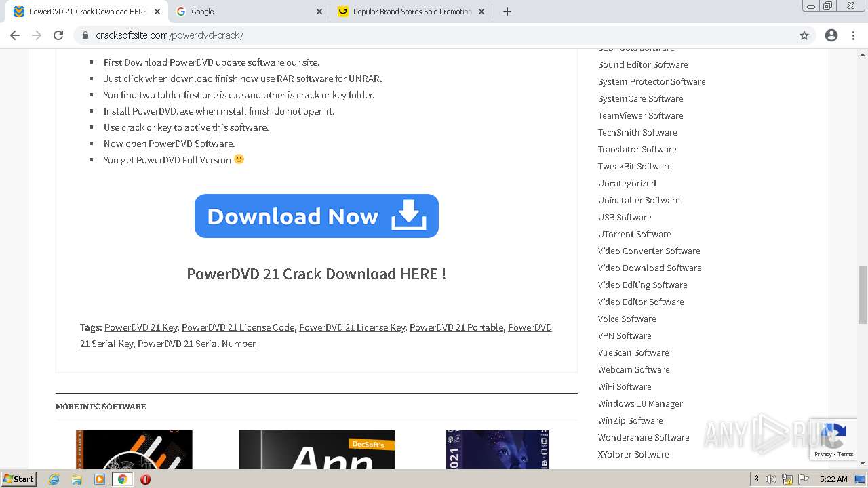Open the UTorrent Software category
The width and height of the screenshot is (868, 488).
635,234
